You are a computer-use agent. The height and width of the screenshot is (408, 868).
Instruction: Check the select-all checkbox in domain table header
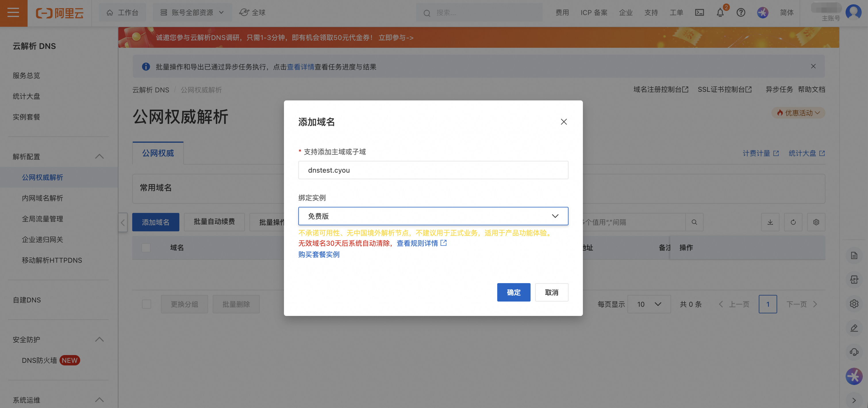[x=146, y=248]
